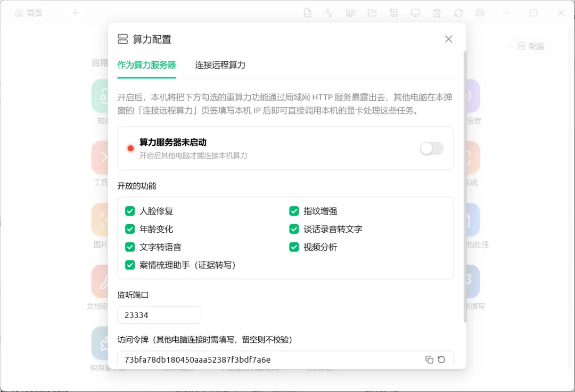575x392 pixels.
Task: Click the 监听端口 field showing 23334
Action: (159, 315)
